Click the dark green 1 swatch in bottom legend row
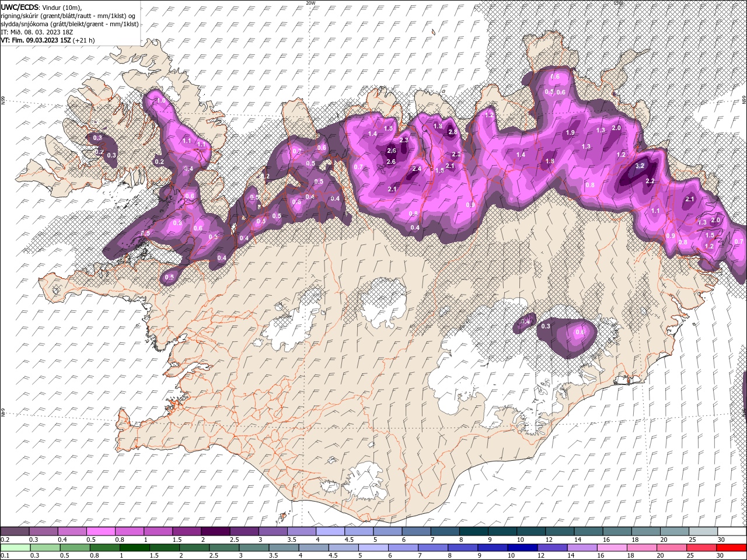Viewport: 747px width, 560px height. pyautogui.click(x=134, y=548)
